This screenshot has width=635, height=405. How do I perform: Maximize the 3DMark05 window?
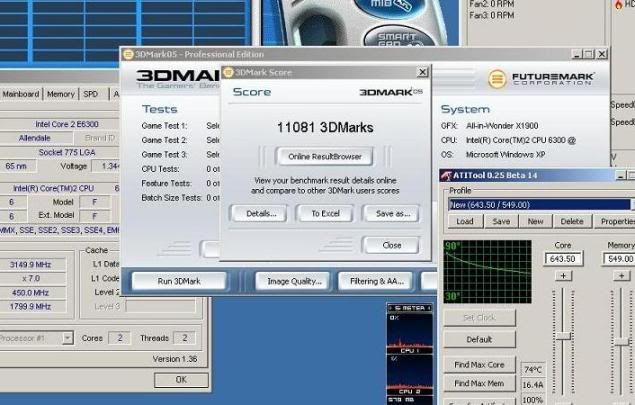[588, 54]
